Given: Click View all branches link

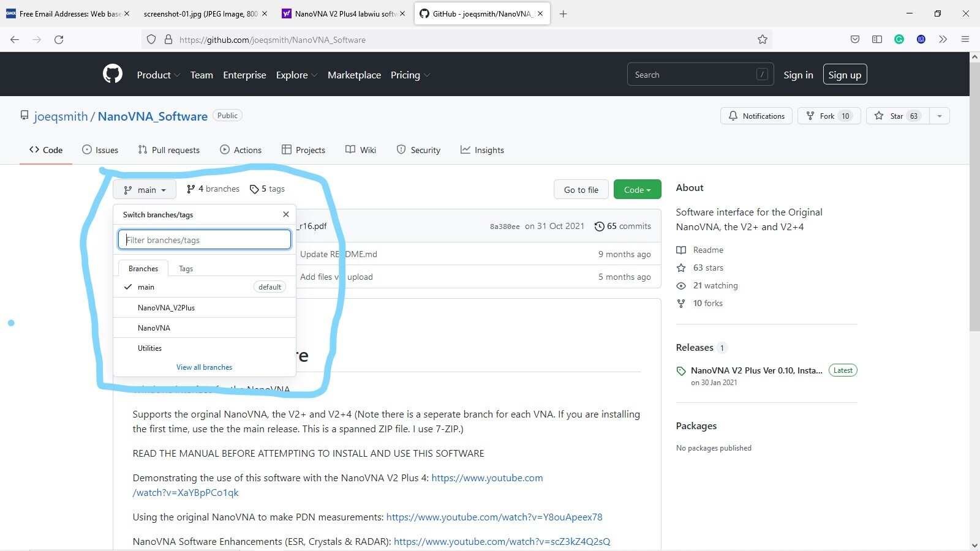Looking at the screenshot, I should coord(205,367).
